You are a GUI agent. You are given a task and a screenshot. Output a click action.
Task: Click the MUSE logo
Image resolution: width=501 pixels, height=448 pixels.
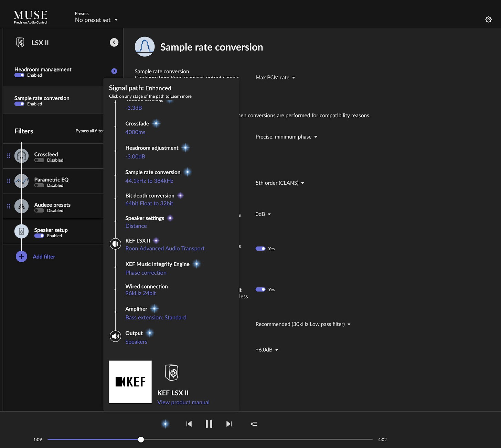31,17
